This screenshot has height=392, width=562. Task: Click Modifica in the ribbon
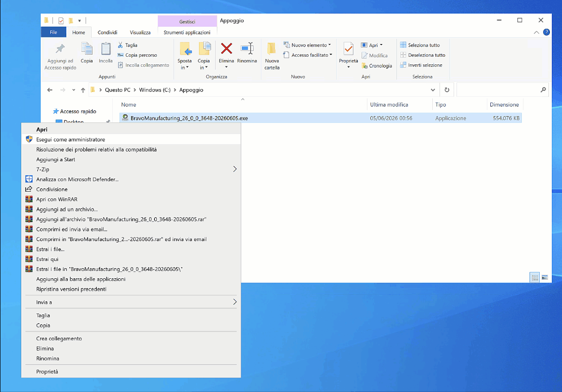(375, 56)
